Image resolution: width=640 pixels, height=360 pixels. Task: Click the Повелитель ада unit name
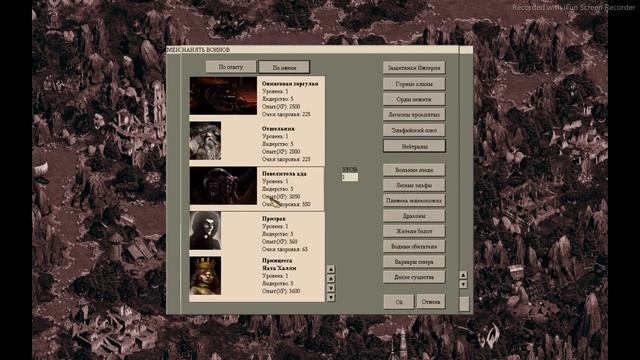284,173
